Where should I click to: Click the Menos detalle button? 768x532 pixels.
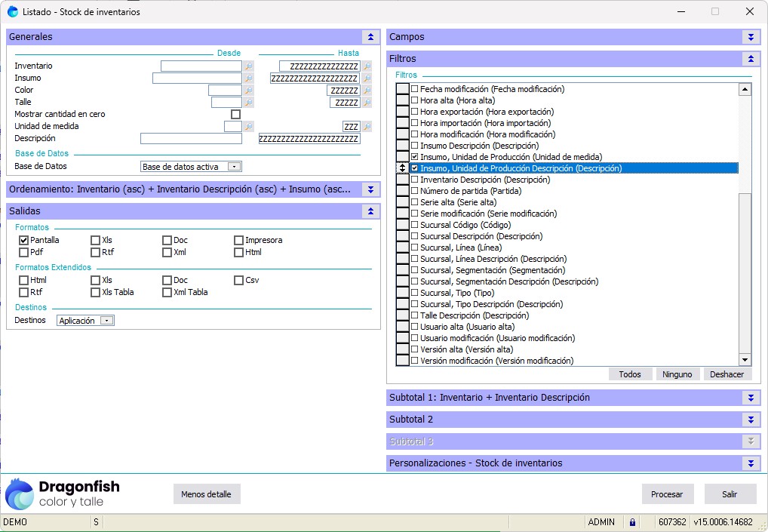(207, 494)
